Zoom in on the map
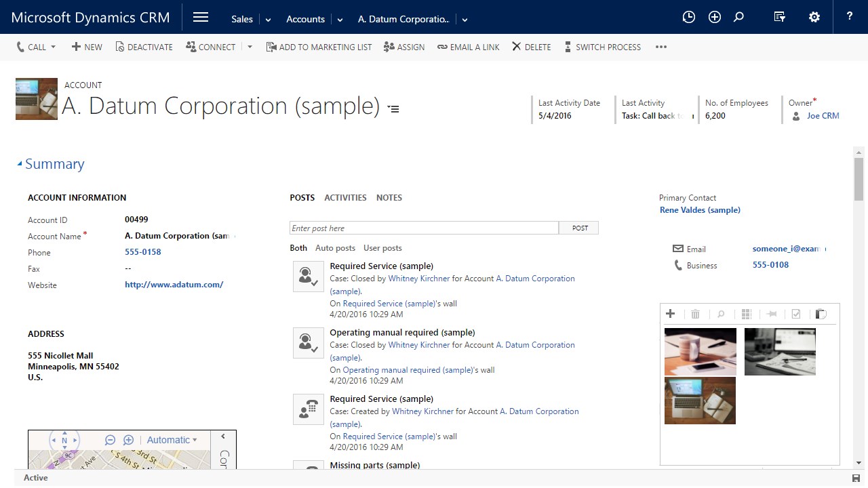Screen dimensions: 868x488 click(x=128, y=440)
